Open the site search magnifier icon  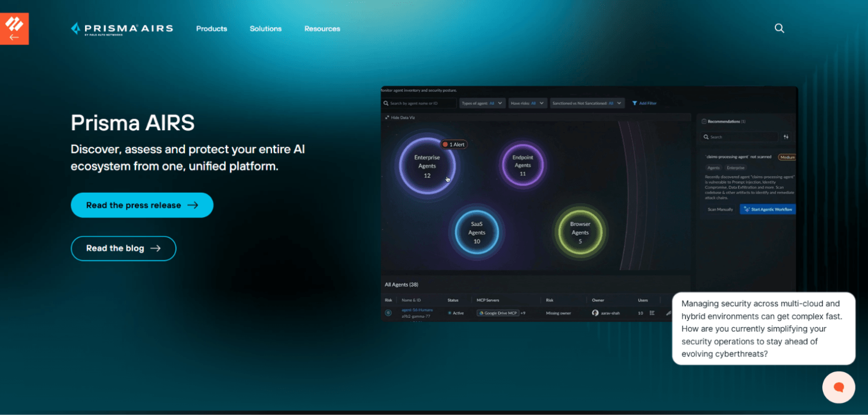point(779,28)
